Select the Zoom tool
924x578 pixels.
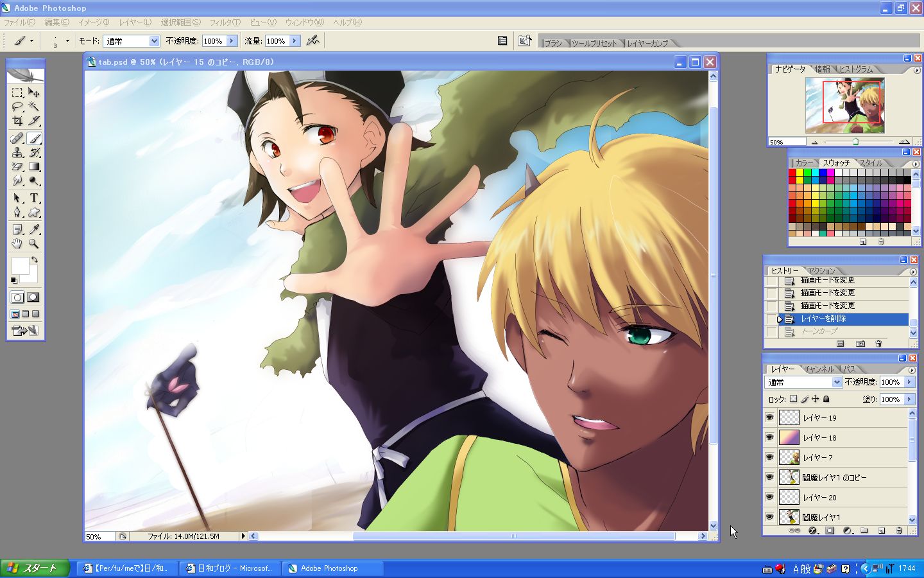(x=34, y=243)
